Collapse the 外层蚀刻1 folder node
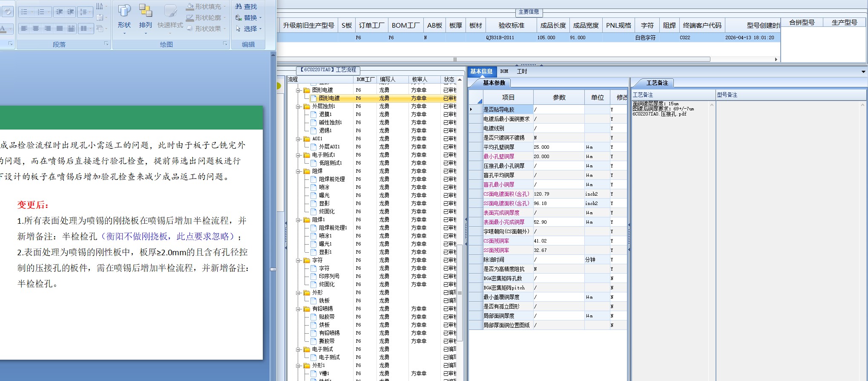Viewport: 868px width, 381px height. pyautogui.click(x=299, y=107)
